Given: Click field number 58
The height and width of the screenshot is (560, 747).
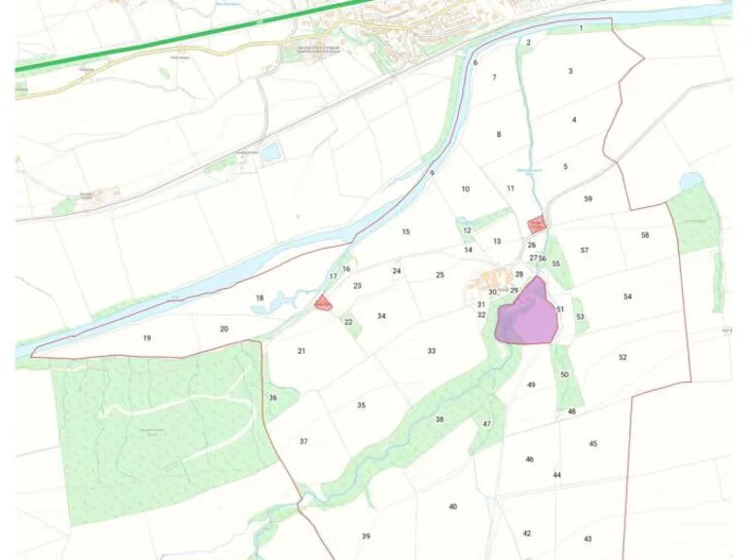Looking at the screenshot, I should 645,234.
